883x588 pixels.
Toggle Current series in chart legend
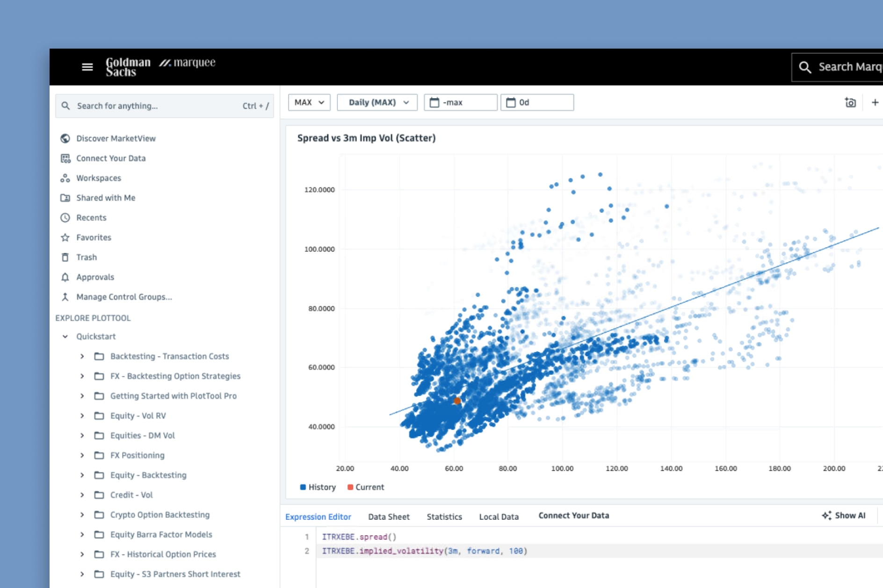coord(366,487)
